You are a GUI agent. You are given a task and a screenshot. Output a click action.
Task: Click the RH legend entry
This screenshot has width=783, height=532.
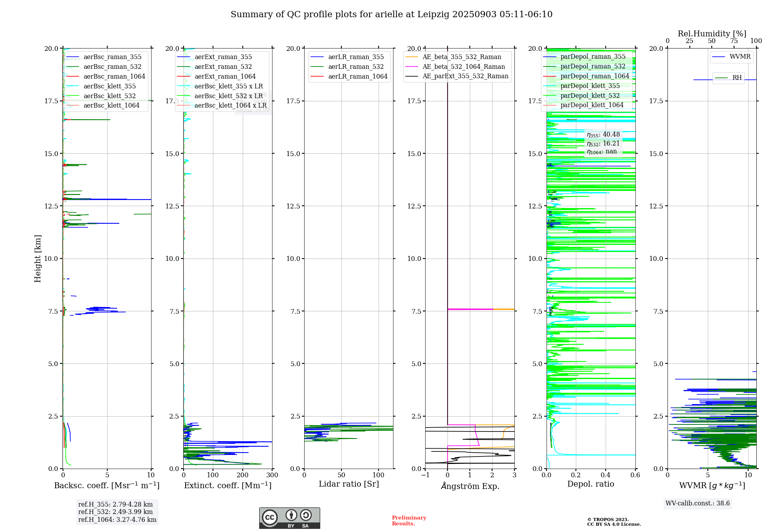[x=737, y=78]
